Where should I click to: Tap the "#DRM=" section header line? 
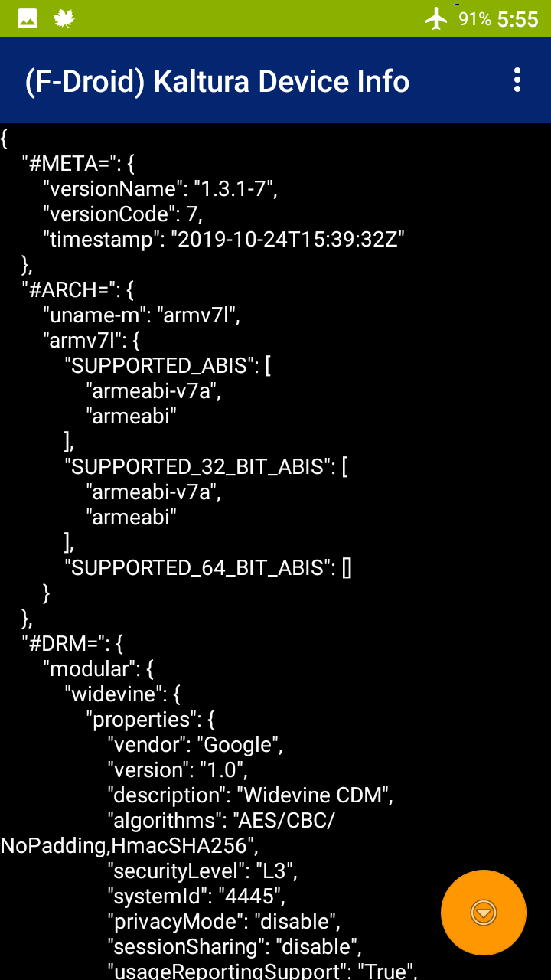coord(77,643)
